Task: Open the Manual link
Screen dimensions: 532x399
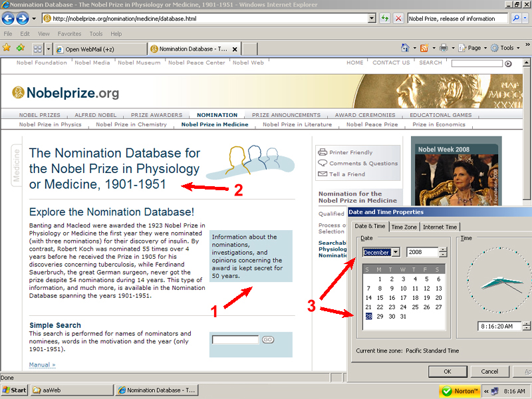Action: tap(42, 364)
